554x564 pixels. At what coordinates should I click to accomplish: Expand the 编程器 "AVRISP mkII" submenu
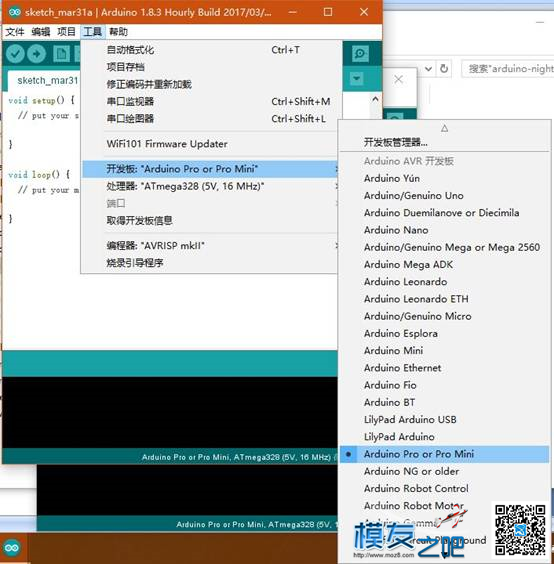(209, 246)
